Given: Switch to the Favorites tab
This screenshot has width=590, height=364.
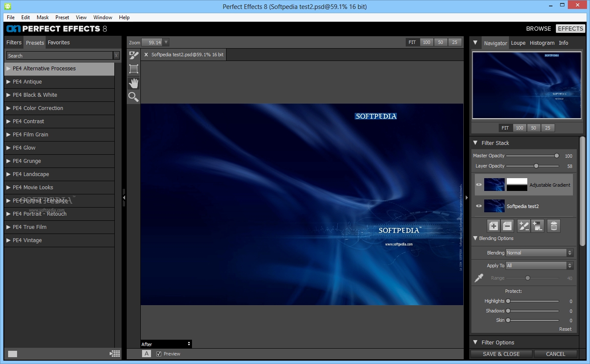Looking at the screenshot, I should click(58, 43).
